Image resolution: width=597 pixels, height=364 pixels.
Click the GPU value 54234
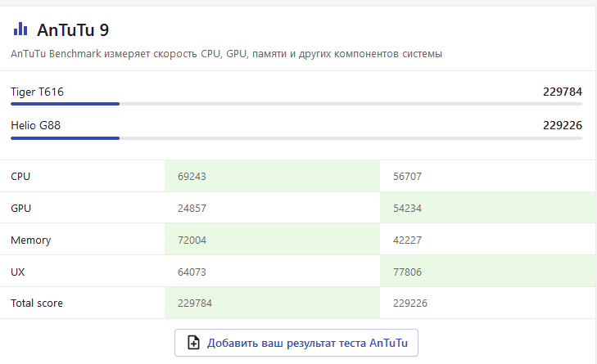coord(407,208)
